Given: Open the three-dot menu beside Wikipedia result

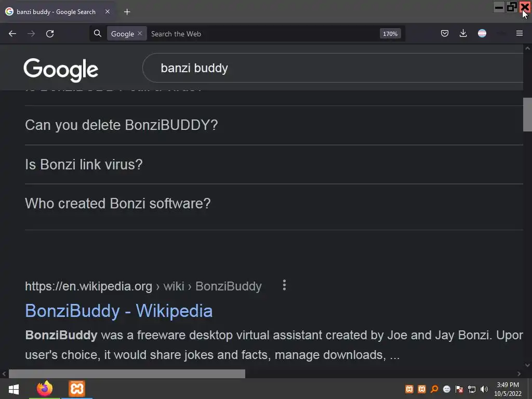Looking at the screenshot, I should point(284,285).
